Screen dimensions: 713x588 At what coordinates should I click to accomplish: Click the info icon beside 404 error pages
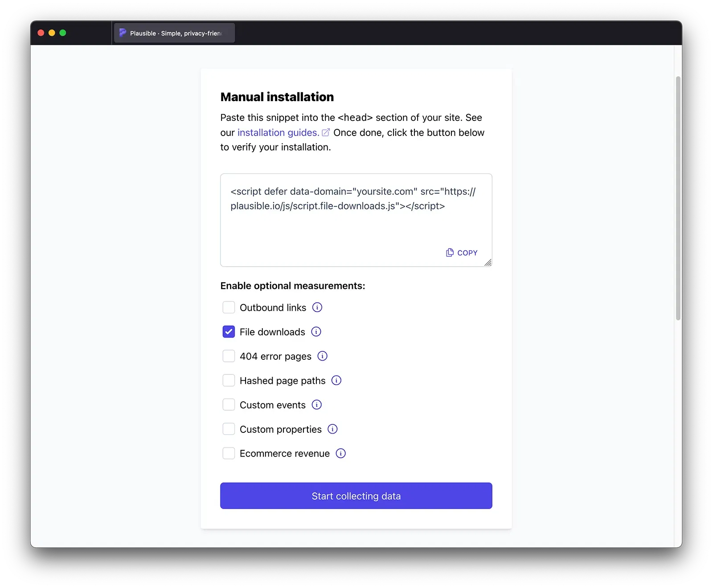[x=323, y=356]
